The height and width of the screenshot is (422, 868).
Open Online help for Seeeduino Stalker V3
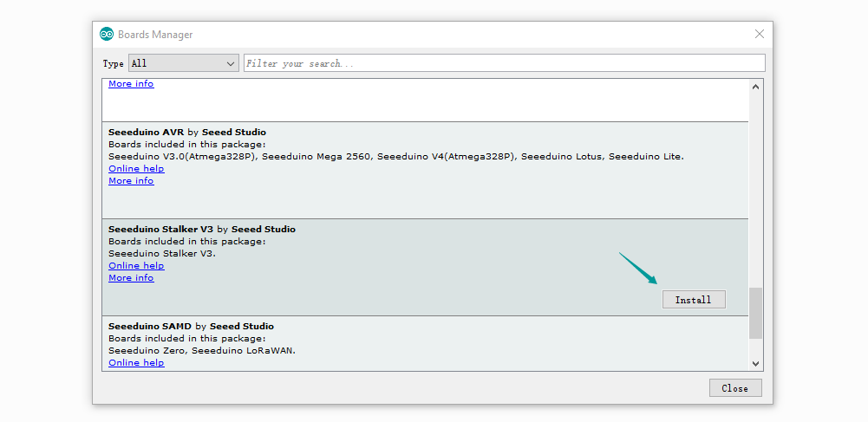[136, 265]
